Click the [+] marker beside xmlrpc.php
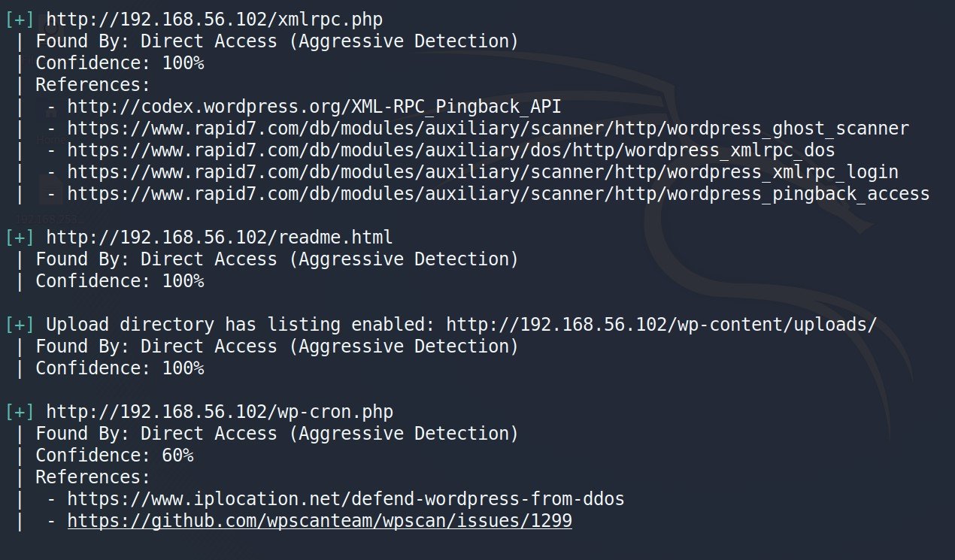Viewport: 955px width, 560px height. coord(20,20)
